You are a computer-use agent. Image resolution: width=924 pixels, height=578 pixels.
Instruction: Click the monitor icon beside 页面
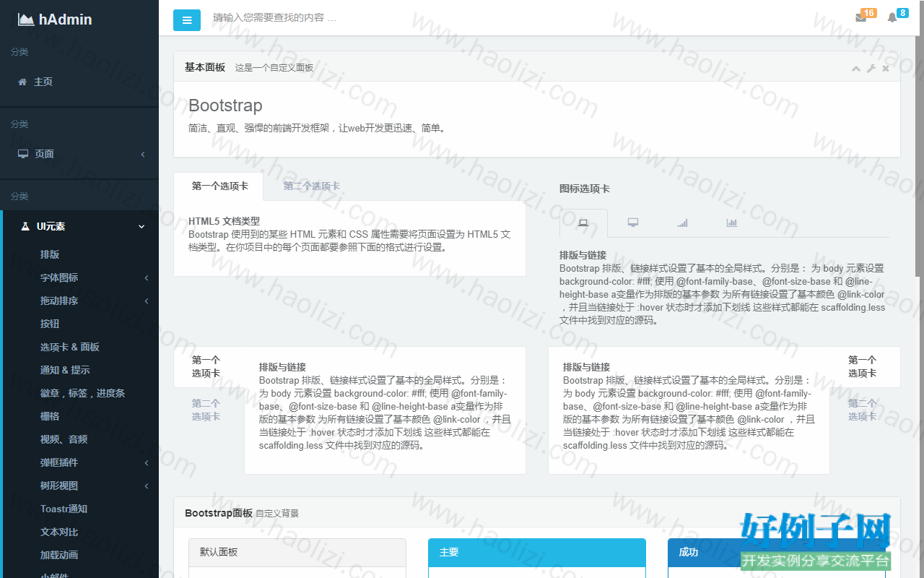click(x=23, y=154)
